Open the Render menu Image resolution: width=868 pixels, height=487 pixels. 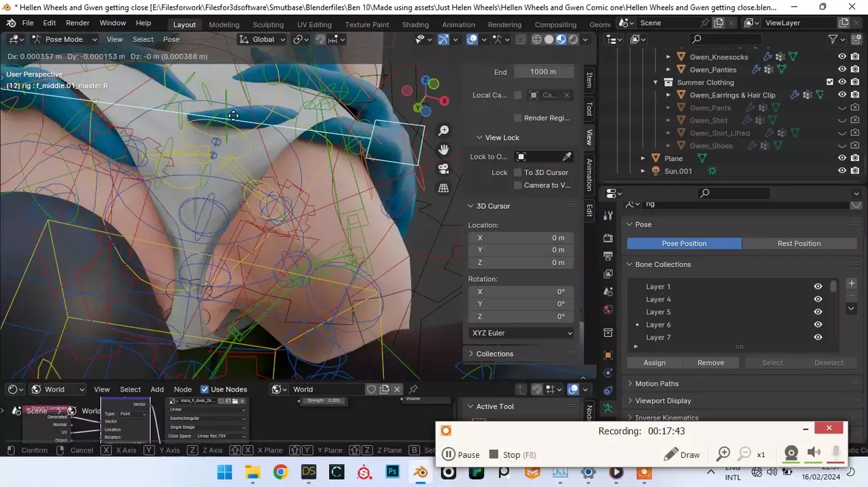78,23
